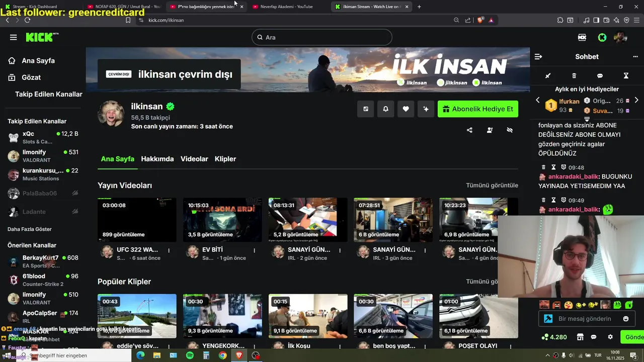Open emoji picker in message box
This screenshot has width=644, height=362.
tap(626, 319)
